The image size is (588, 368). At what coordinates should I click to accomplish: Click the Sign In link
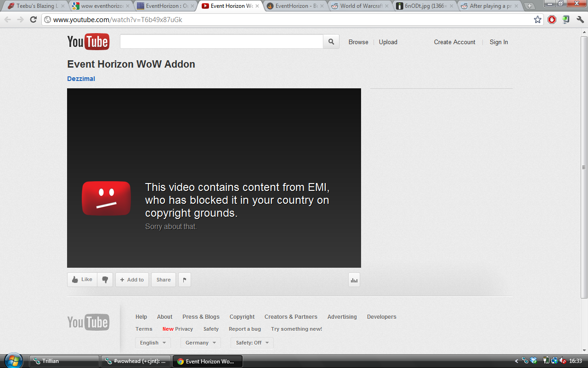[x=498, y=42]
